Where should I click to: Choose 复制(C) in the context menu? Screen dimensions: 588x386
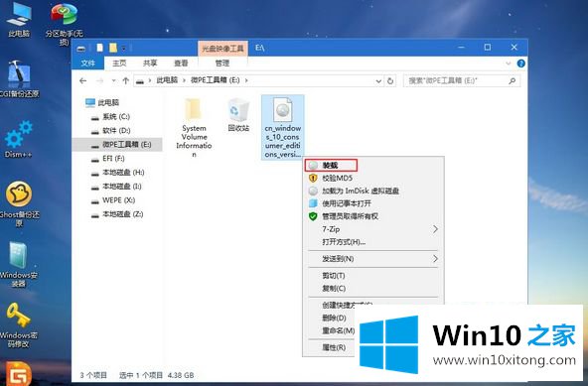[373, 288]
